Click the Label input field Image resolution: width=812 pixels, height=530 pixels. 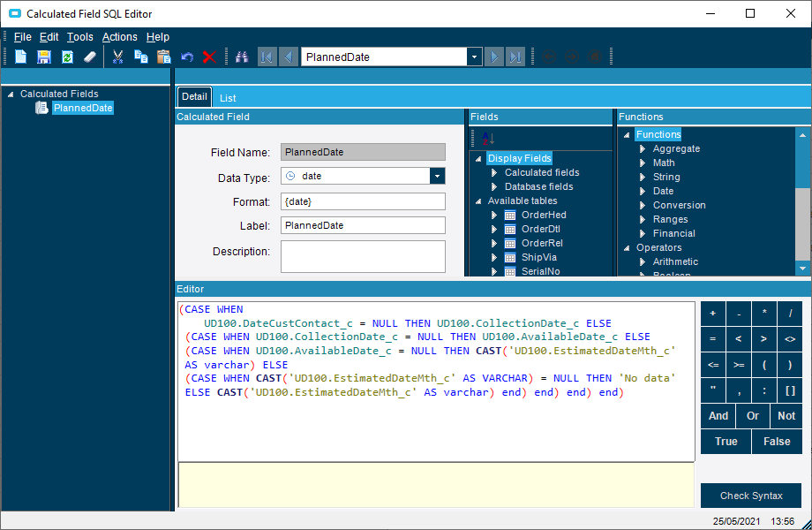[363, 225]
